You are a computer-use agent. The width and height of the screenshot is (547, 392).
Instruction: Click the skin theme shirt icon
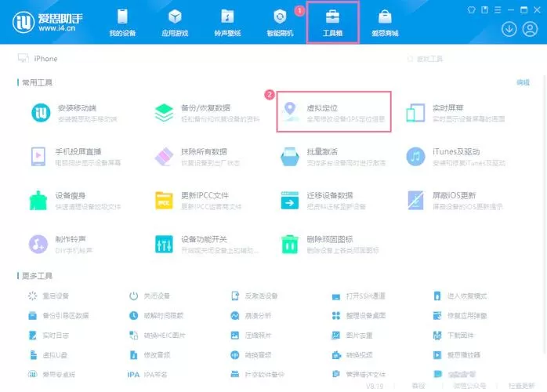click(x=471, y=9)
